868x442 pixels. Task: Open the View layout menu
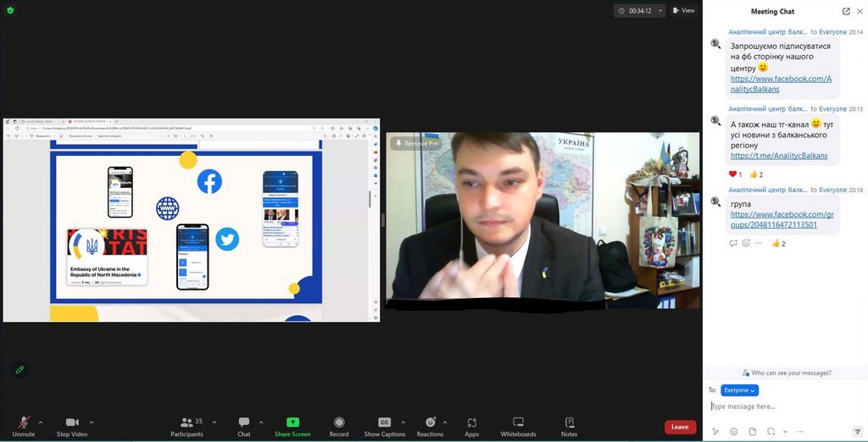click(x=683, y=11)
